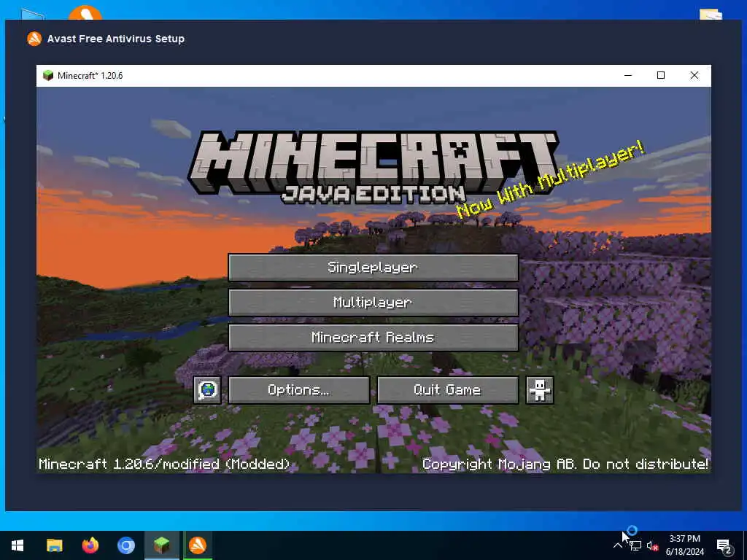Click the Avast logo in the setup header

pyautogui.click(x=34, y=39)
